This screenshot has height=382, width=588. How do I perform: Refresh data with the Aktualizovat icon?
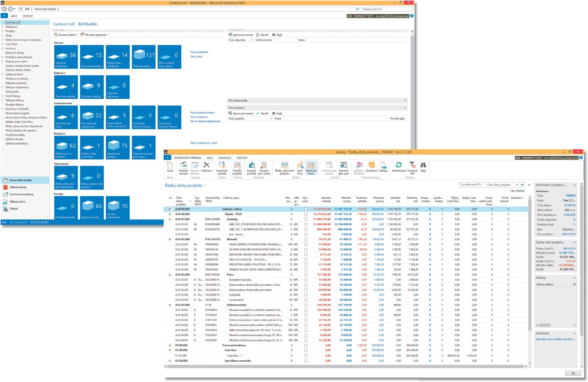[399, 166]
